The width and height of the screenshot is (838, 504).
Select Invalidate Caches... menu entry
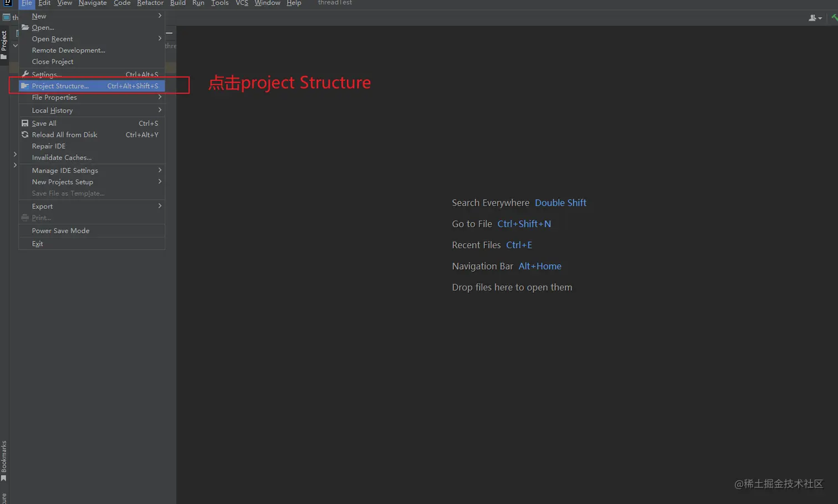[92, 158]
